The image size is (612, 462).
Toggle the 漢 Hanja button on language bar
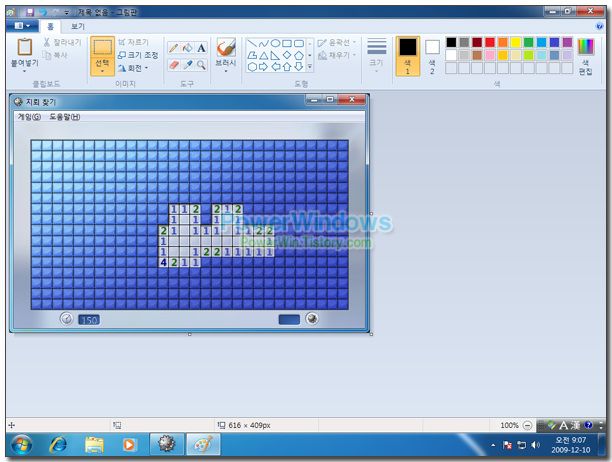point(575,425)
